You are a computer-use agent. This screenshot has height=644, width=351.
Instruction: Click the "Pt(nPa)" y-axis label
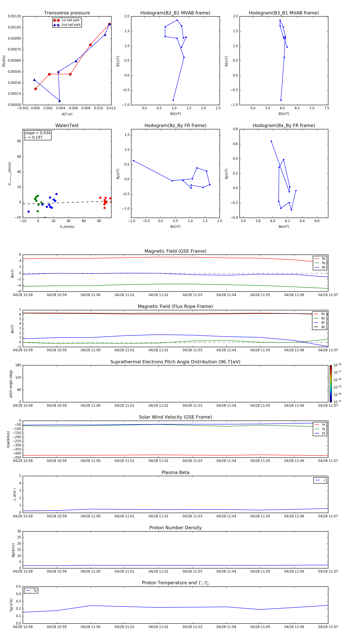point(4,61)
